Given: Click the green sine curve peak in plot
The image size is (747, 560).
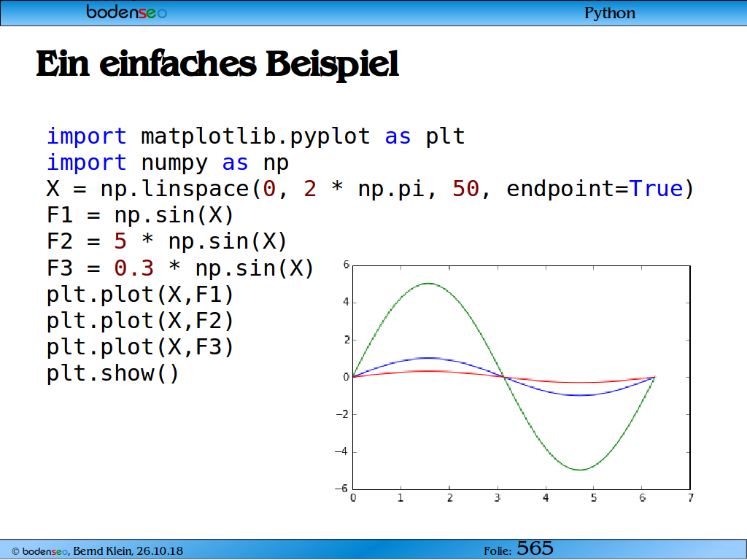Looking at the screenshot, I should 429,284.
